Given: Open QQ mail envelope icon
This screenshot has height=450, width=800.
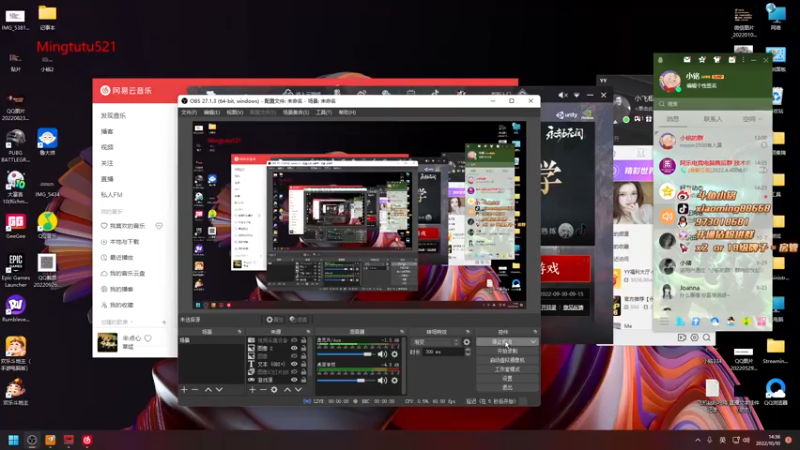Looking at the screenshot, I should point(687,60).
